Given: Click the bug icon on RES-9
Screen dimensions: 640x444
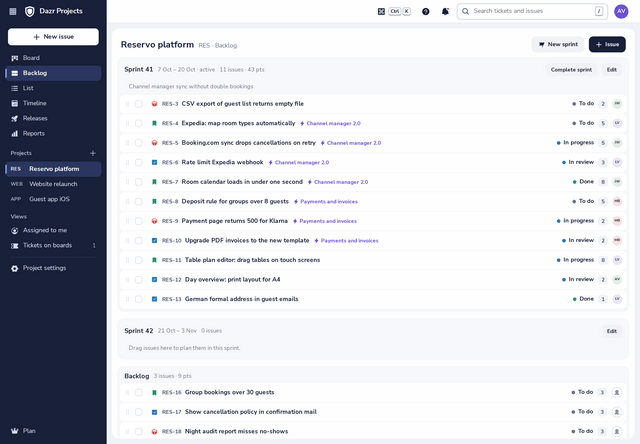Looking at the screenshot, I should [154, 221].
